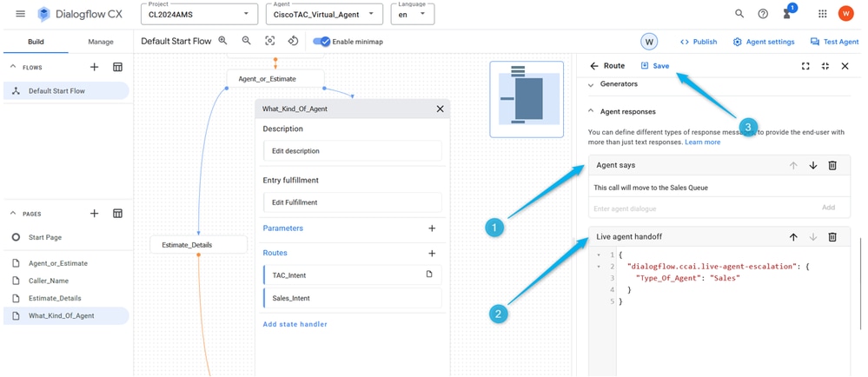
Task: Open the Parameters section link
Action: pos(283,228)
